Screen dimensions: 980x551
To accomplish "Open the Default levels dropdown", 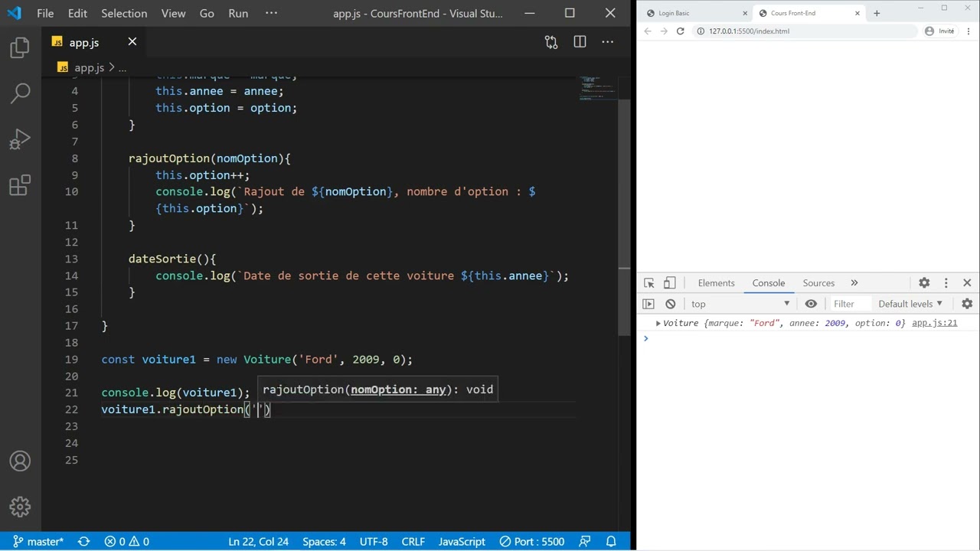I will (x=910, y=304).
